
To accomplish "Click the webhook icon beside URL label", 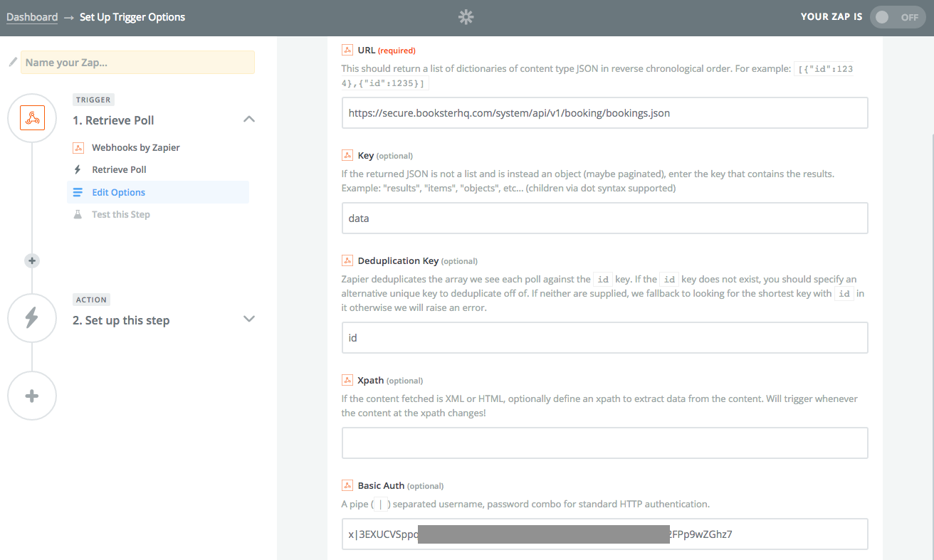I will [x=347, y=51].
